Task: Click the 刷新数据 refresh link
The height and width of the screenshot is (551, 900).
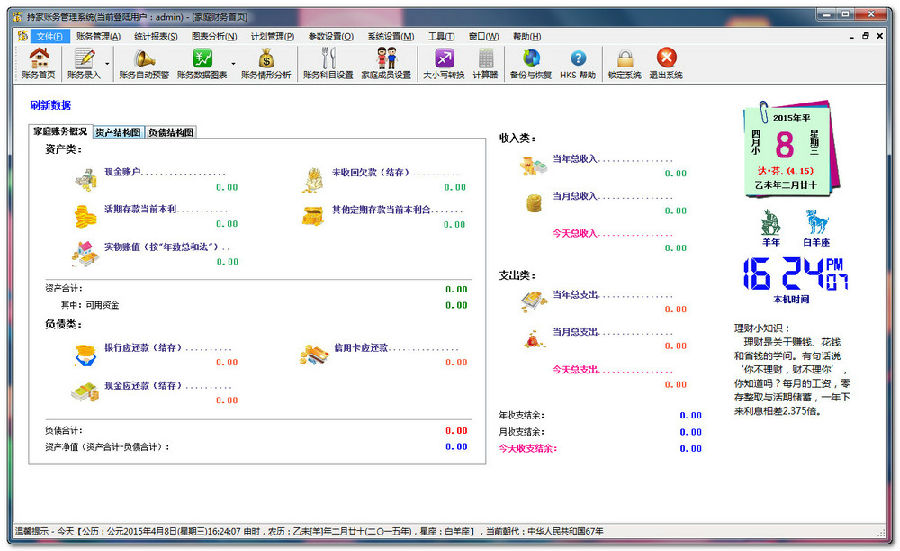Action: (50, 105)
